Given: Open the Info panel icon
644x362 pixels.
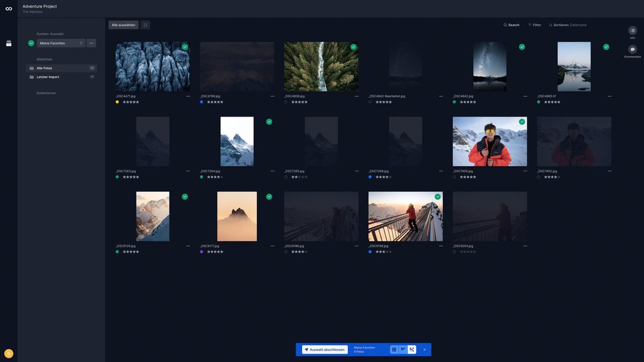Looking at the screenshot, I should (x=632, y=31).
